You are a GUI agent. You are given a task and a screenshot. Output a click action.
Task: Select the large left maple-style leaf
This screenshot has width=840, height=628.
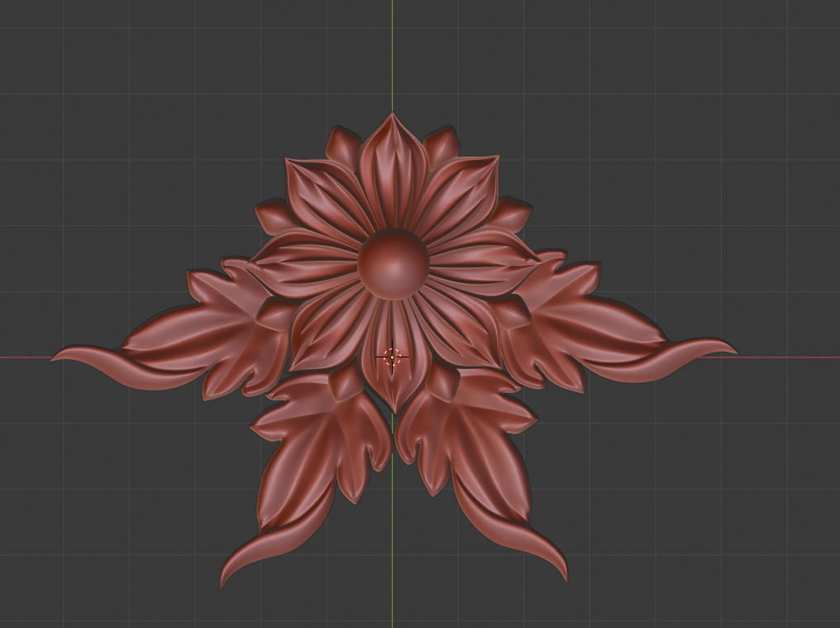coord(207,331)
